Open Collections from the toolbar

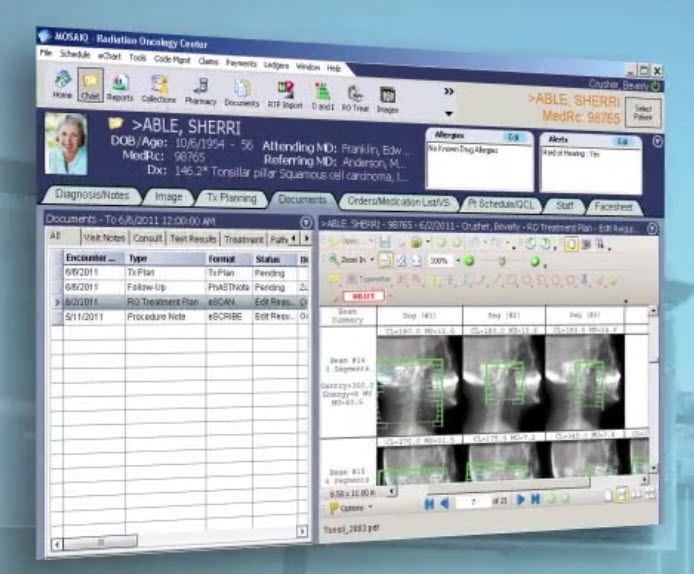click(158, 90)
